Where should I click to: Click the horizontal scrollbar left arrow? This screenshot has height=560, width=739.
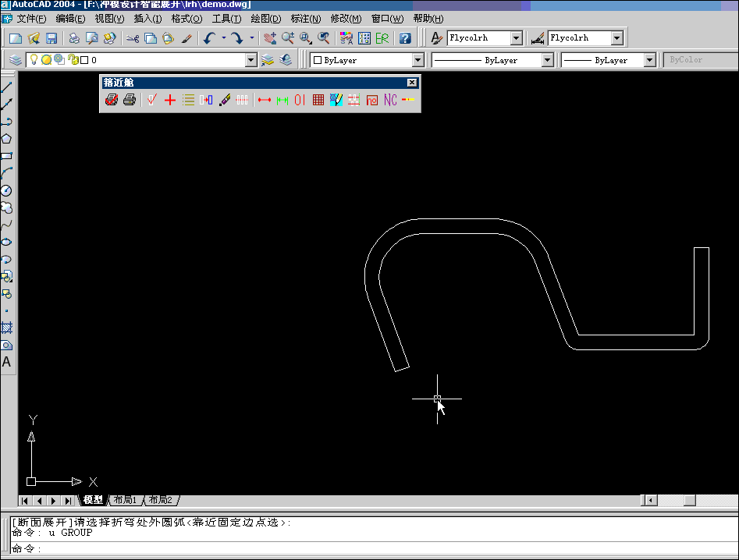[x=651, y=500]
